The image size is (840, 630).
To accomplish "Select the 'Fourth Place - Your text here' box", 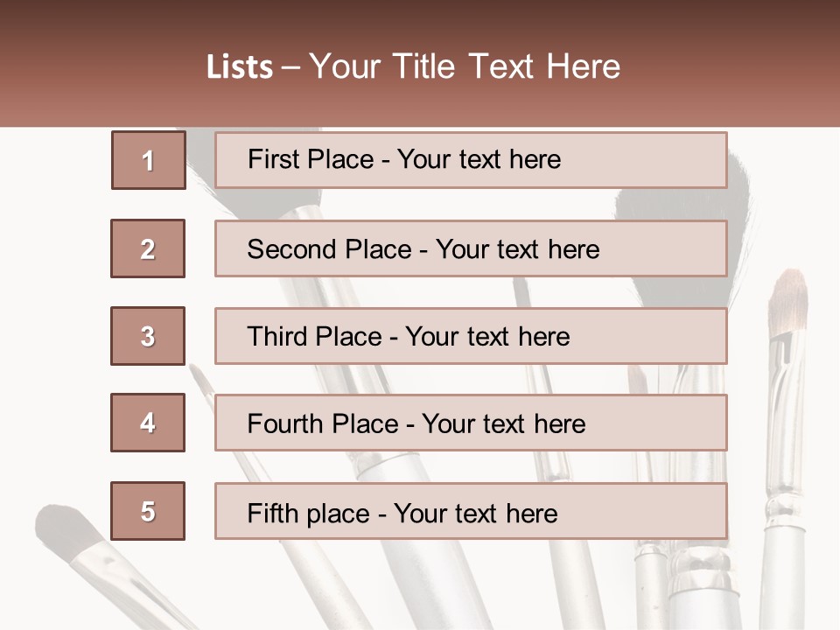I will point(471,423).
